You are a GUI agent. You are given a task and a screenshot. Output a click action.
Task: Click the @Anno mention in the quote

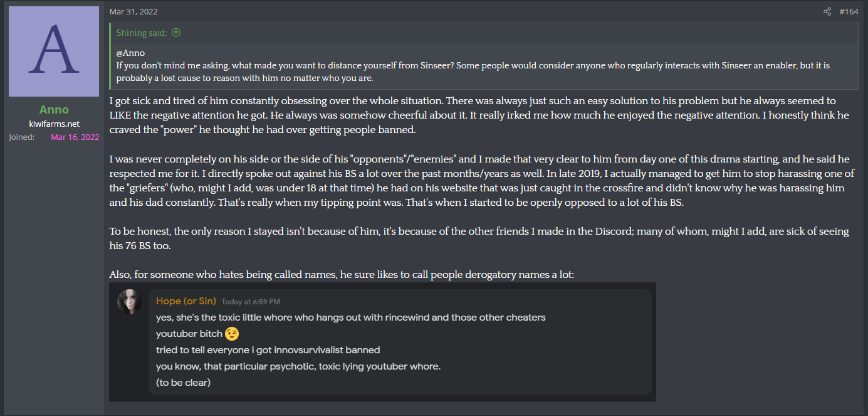130,53
